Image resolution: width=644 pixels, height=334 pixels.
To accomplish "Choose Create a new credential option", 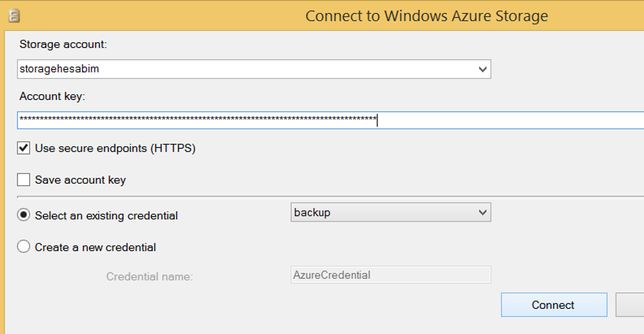I will (x=23, y=246).
